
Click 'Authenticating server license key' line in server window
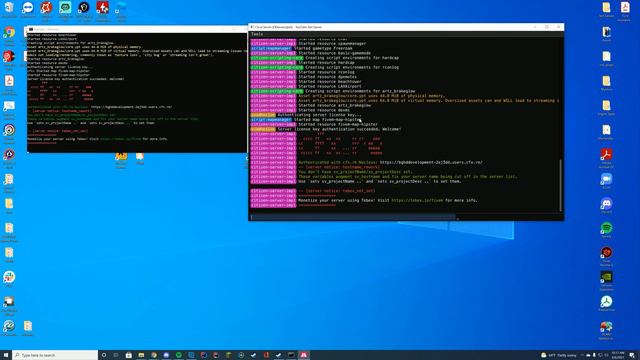point(319,115)
